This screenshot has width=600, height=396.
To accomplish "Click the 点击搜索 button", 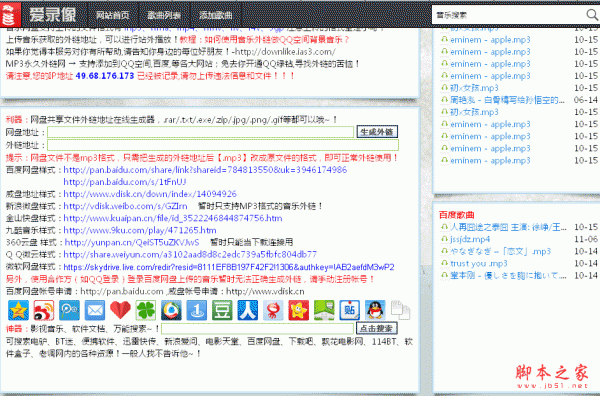I will [x=377, y=328].
